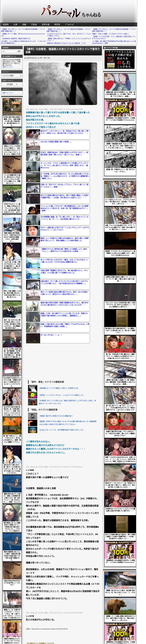Open related post 結婚して2年、良い嫁をゲット
Screen dimensions: 146x644
point(65,315)
